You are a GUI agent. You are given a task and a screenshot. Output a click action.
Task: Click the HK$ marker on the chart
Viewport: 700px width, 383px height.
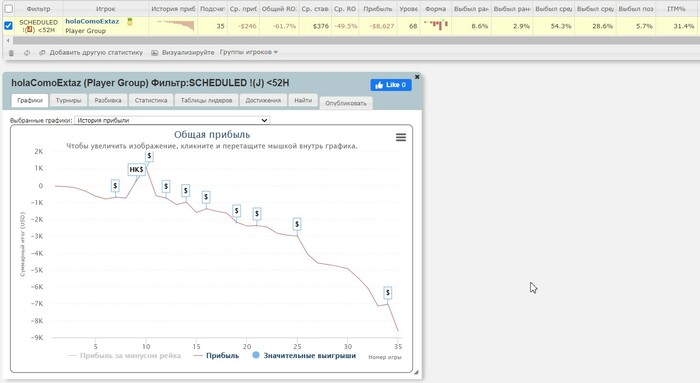tap(136, 170)
